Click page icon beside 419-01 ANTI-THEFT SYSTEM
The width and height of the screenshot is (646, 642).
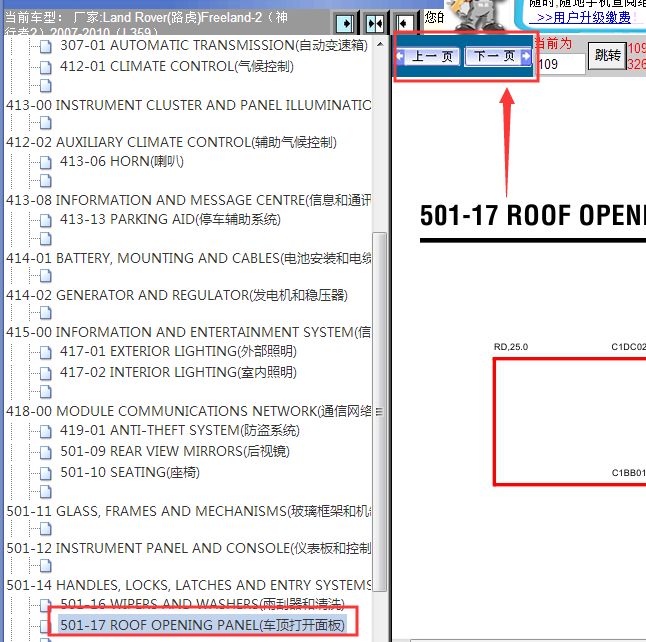(x=46, y=432)
